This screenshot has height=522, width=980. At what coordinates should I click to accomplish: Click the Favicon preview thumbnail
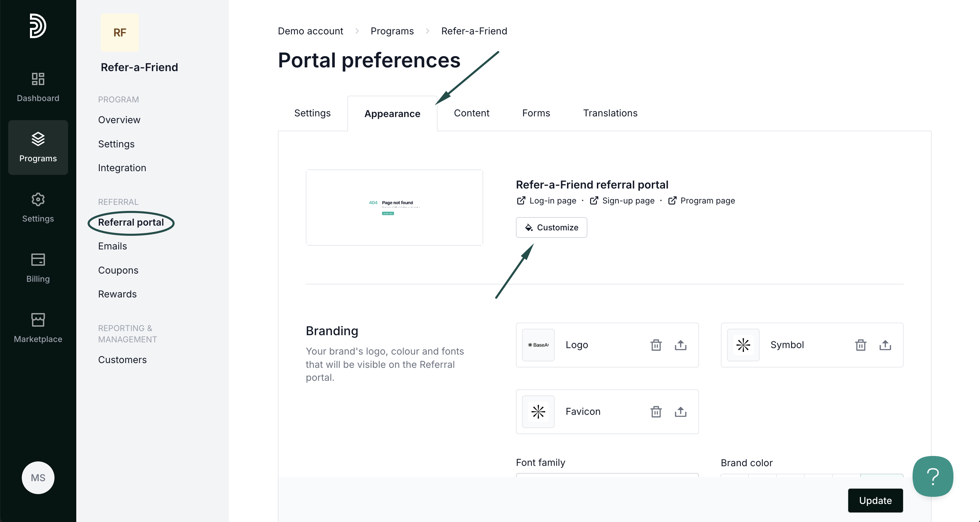point(538,411)
